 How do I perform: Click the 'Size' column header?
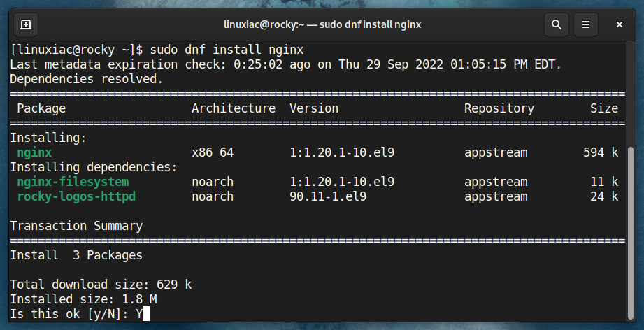coord(603,108)
